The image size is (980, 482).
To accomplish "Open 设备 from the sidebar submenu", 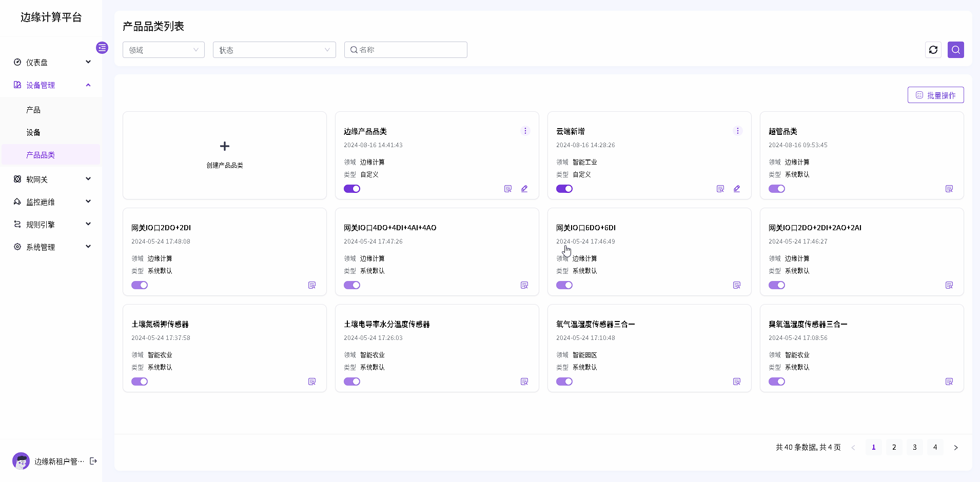I will coord(33,132).
